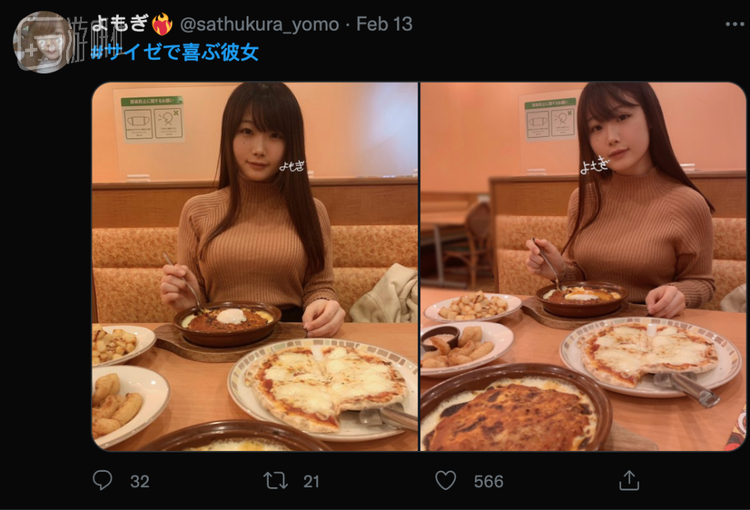Open the three-dot more options menu
The height and width of the screenshot is (510, 750).
click(734, 24)
